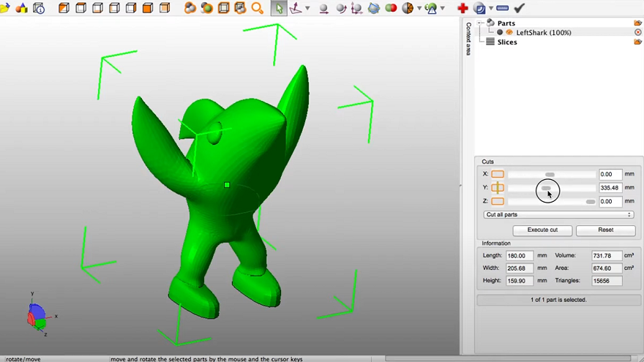The height and width of the screenshot is (362, 644).
Task: Open the primitive shapes part library
Action: 21,8
